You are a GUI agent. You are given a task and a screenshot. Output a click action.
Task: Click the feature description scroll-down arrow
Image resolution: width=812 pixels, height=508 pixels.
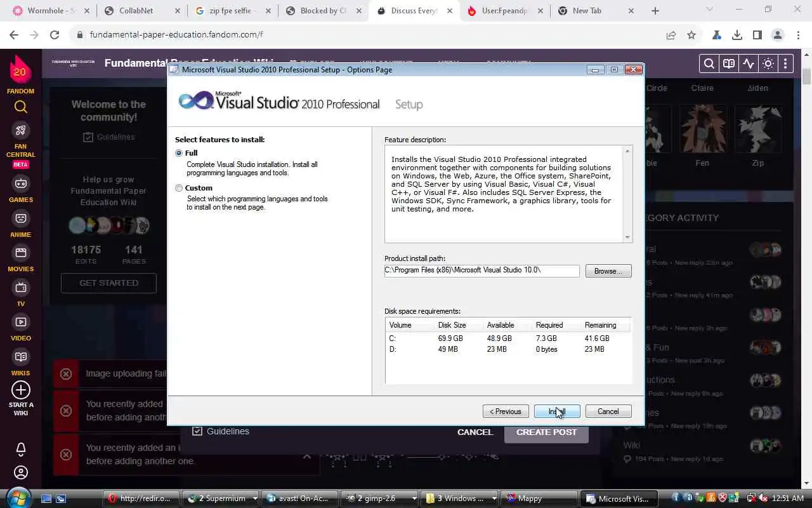627,237
